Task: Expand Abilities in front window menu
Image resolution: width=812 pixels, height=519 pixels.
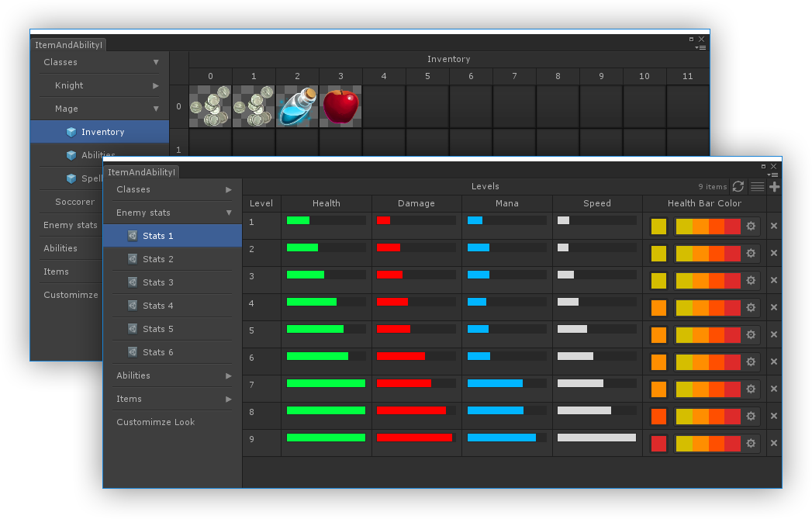Action: click(x=228, y=375)
